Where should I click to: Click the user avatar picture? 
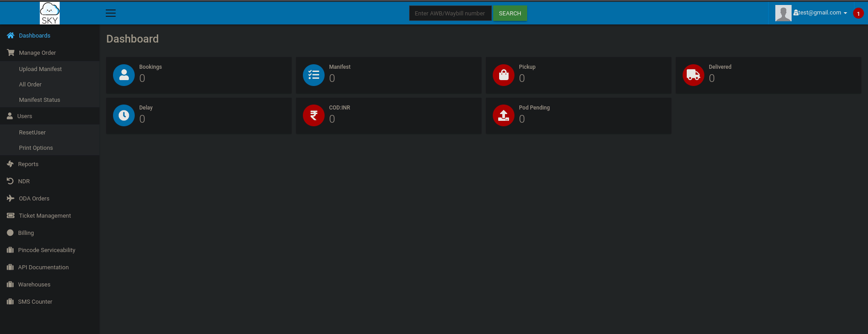tap(783, 13)
